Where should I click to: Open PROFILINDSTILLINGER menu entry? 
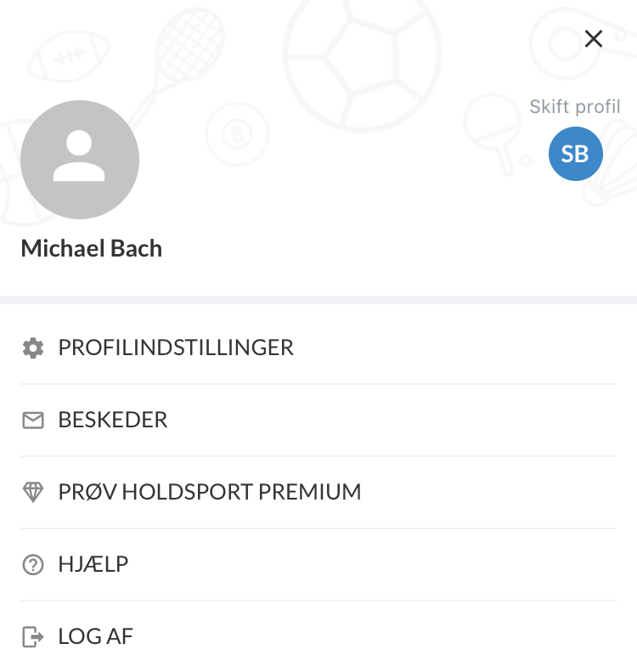coord(318,347)
